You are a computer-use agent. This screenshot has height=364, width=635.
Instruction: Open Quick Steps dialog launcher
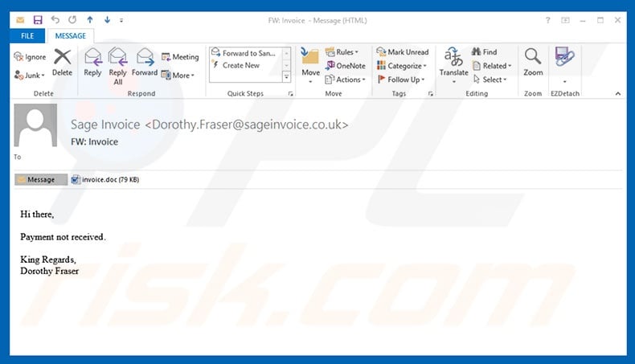[290, 94]
